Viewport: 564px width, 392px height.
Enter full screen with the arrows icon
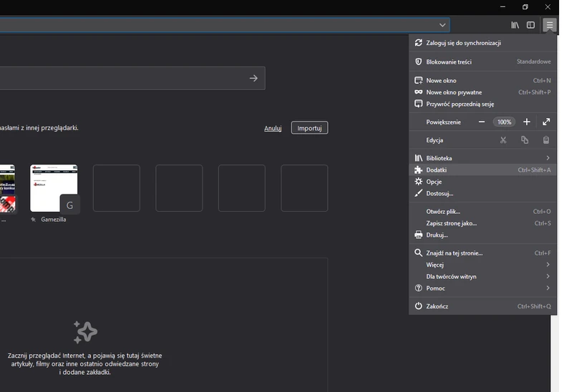click(x=546, y=122)
